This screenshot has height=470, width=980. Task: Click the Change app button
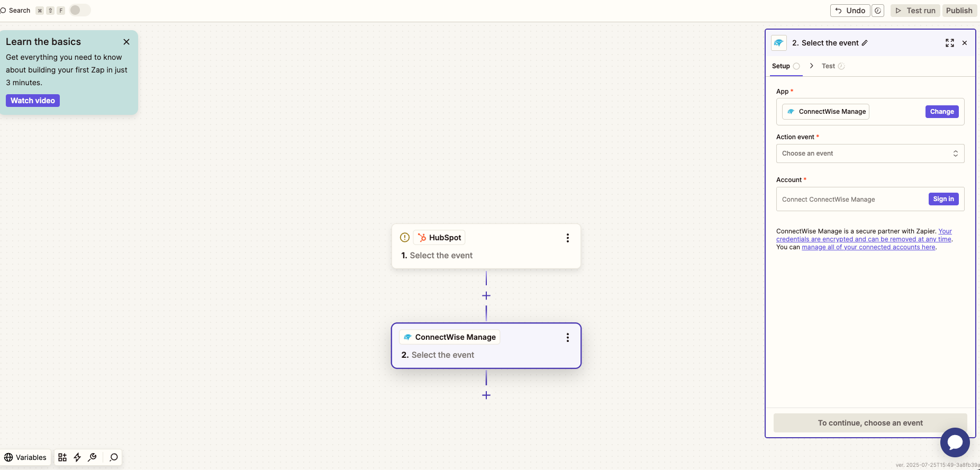tap(942, 112)
